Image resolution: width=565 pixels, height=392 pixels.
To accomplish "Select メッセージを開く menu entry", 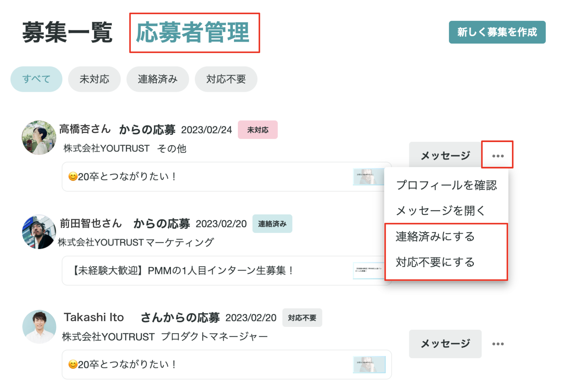I will 440,211.
